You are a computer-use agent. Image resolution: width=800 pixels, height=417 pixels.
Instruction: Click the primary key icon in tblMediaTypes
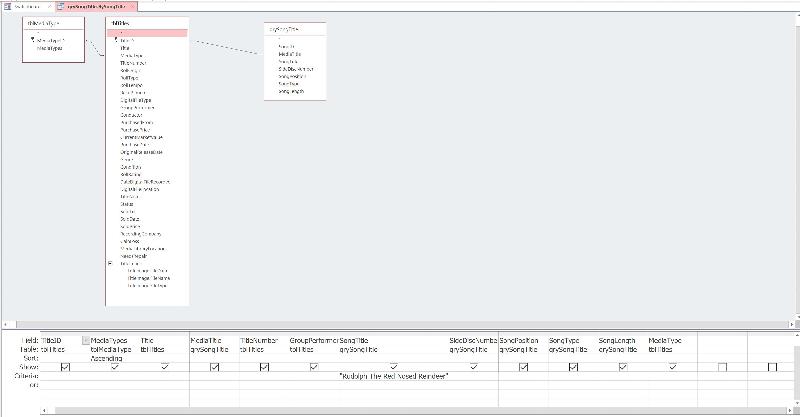(x=32, y=40)
